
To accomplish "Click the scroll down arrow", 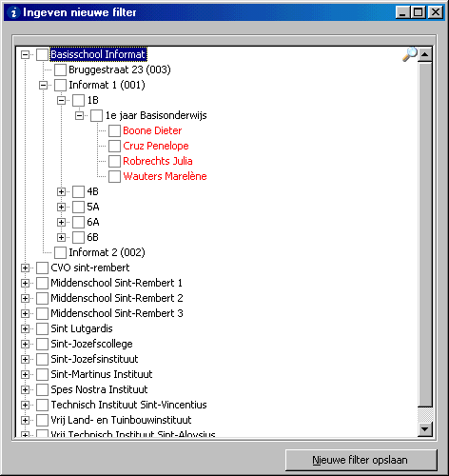I will tap(425, 429).
